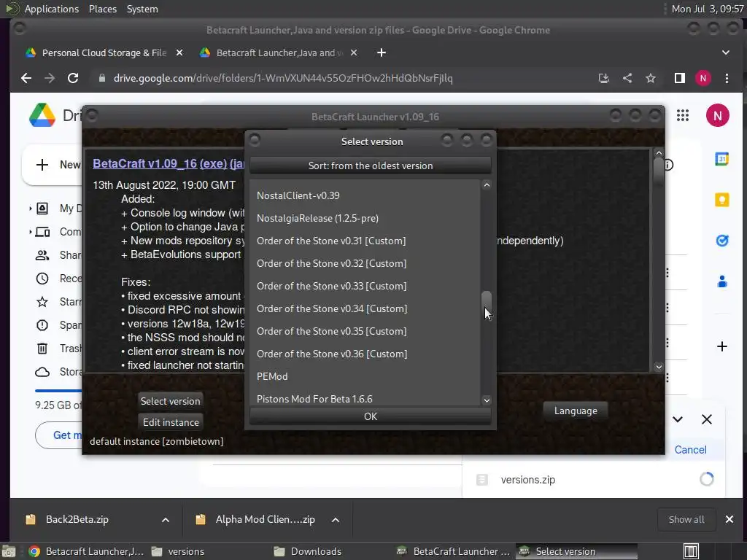
Task: Open Applications menu in top panel
Action: coord(52,9)
